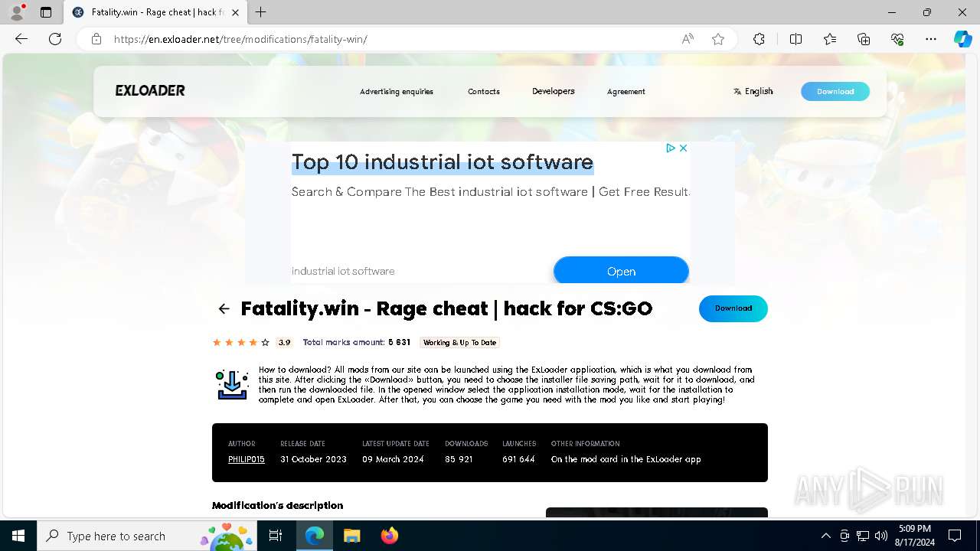Screen dimensions: 980x551
Task: Open the Tab actions menu icon
Action: [x=46, y=12]
